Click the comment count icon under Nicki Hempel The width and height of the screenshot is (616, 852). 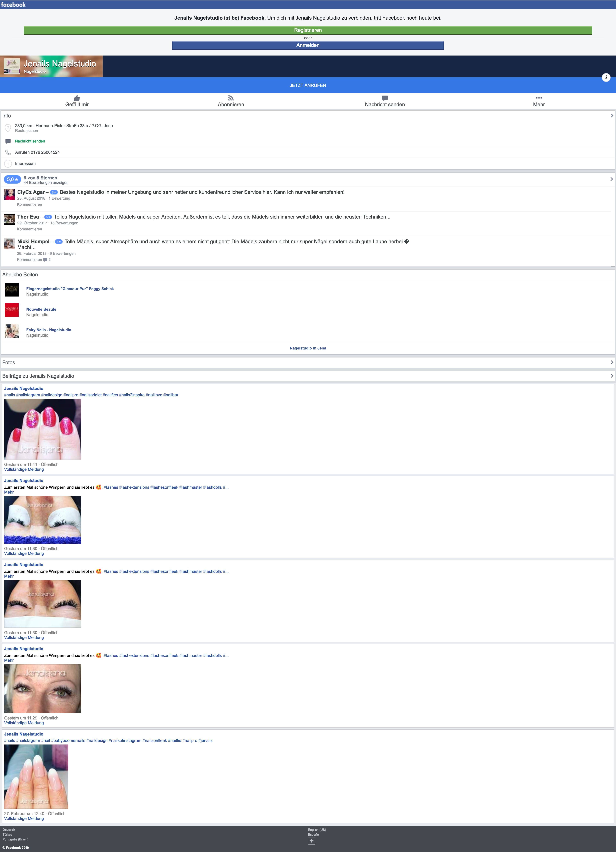click(x=45, y=260)
